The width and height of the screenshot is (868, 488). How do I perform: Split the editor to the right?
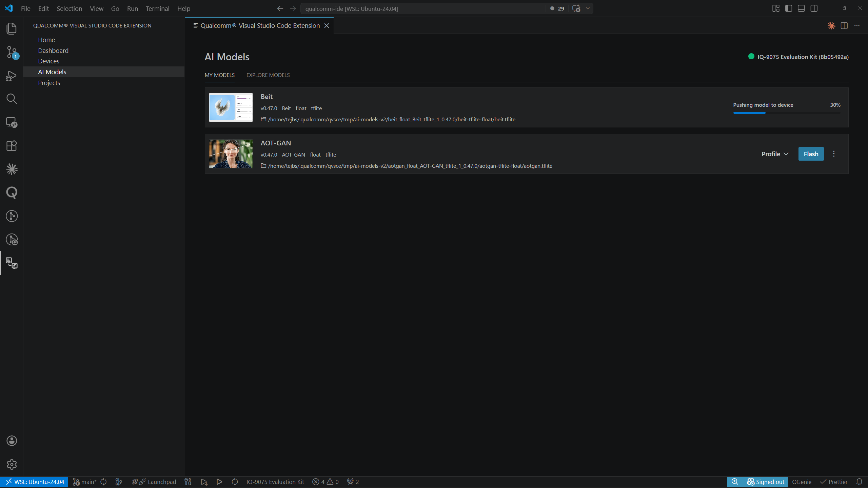click(844, 25)
